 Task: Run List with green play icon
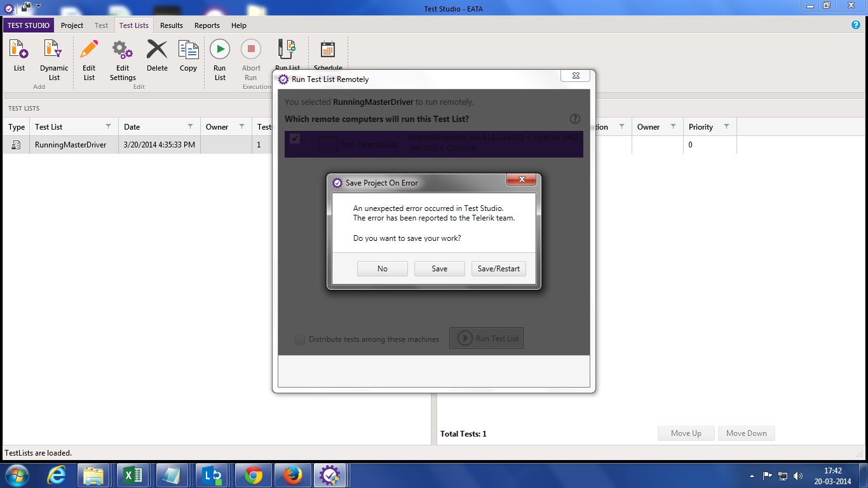220,60
